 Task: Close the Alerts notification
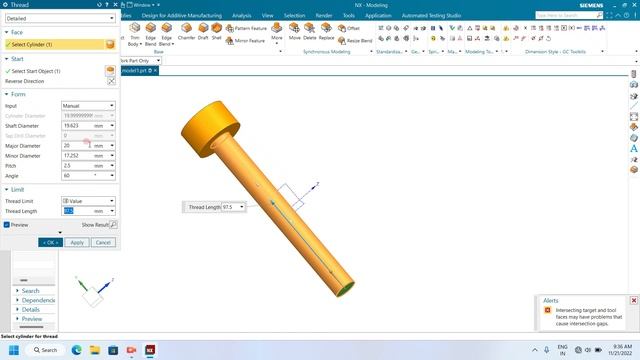[x=633, y=300]
